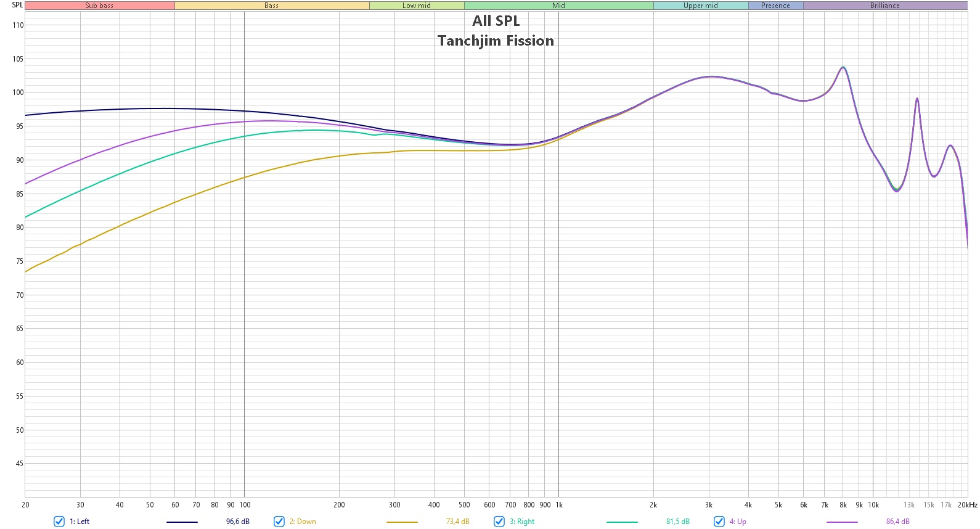Select the '2: Down' legend label
Image resolution: width=980 pixels, height=529 pixels.
303,522
